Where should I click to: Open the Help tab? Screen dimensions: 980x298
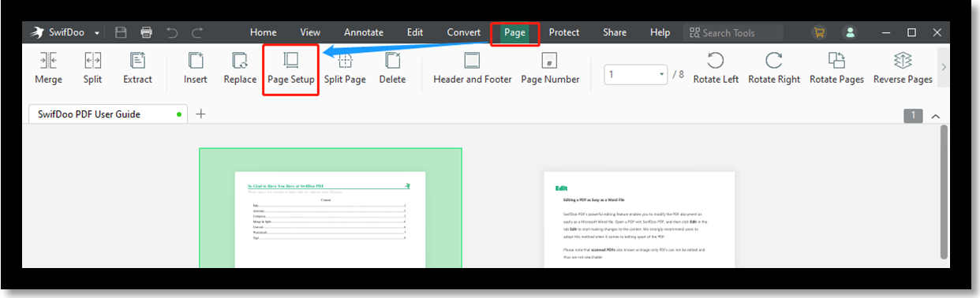coord(660,32)
